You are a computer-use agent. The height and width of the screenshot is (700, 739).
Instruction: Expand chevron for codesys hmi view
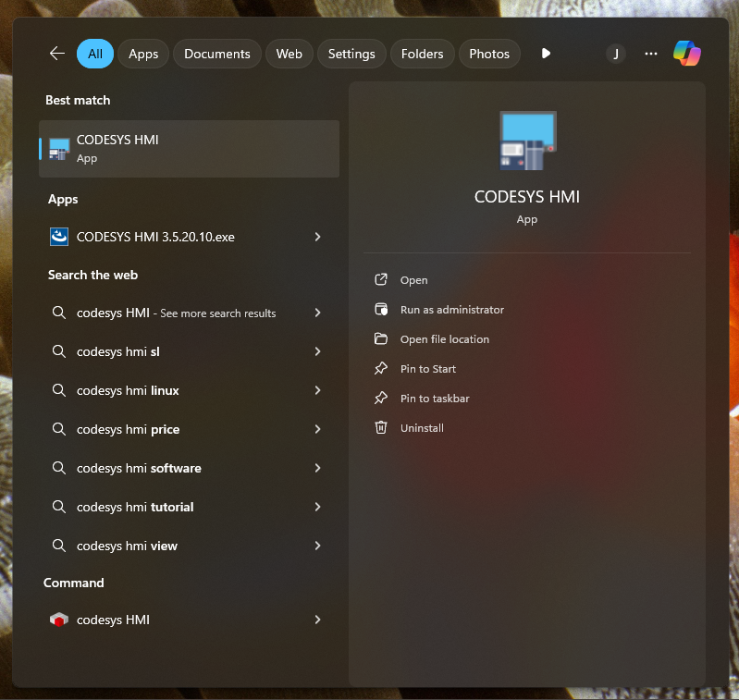tap(317, 546)
